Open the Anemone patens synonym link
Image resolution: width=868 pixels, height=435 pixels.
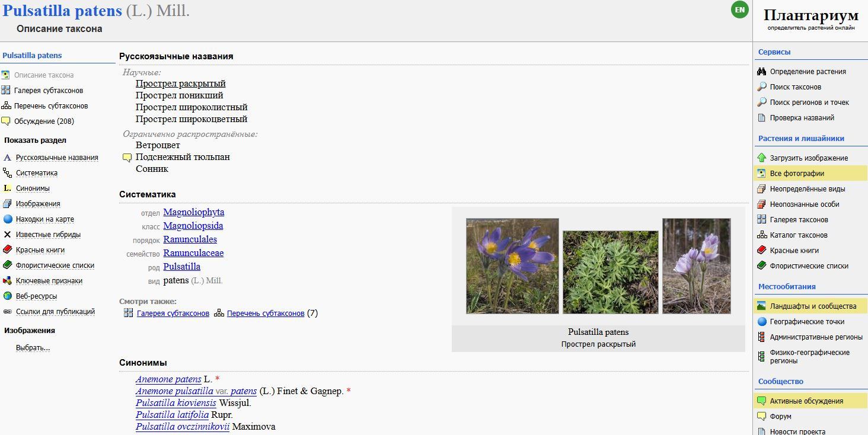[x=168, y=379]
